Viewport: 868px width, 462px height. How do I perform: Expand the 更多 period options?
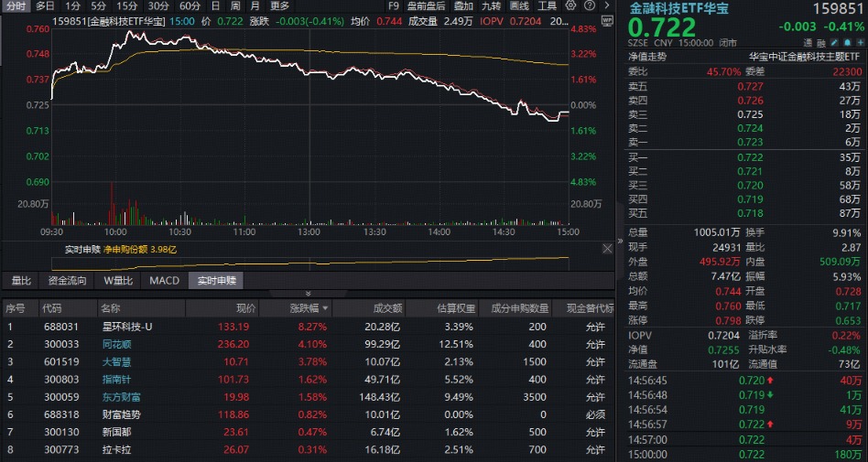pyautogui.click(x=279, y=5)
